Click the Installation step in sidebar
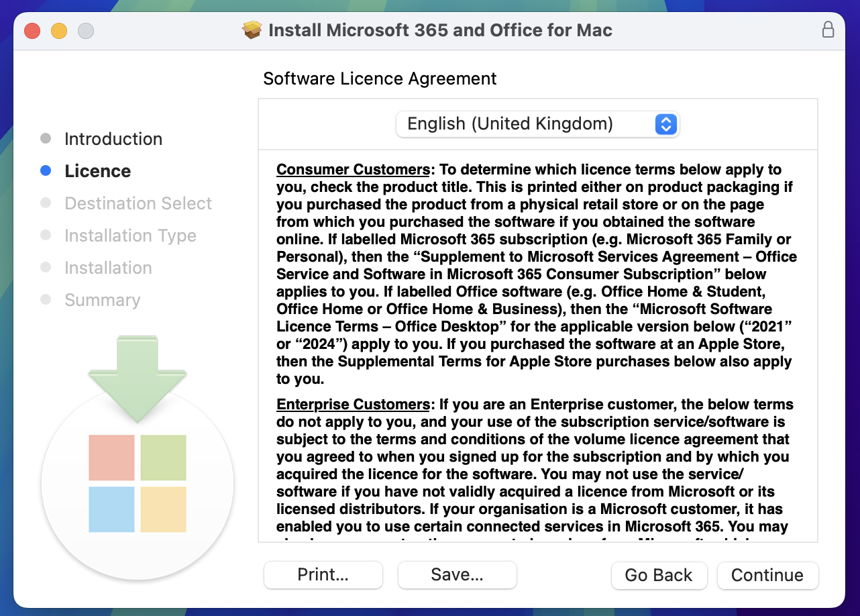This screenshot has width=860, height=616. click(x=108, y=268)
